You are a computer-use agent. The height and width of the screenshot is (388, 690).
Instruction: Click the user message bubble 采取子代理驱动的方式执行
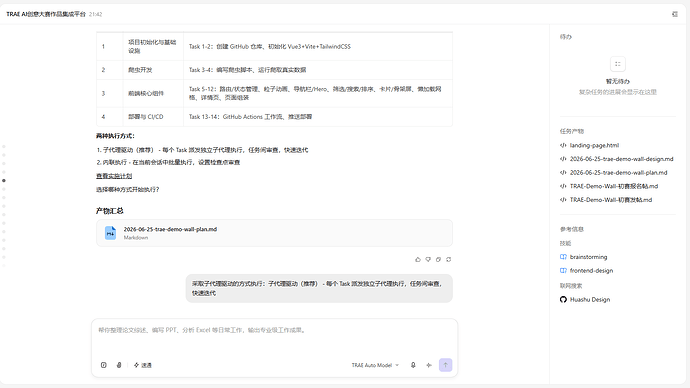[x=319, y=289]
